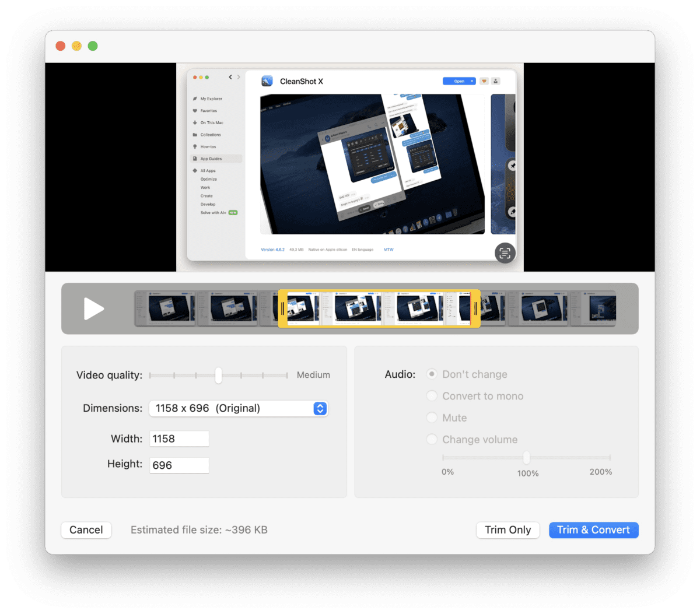
Task: Click the Estimated file size text
Action: pyautogui.click(x=199, y=529)
